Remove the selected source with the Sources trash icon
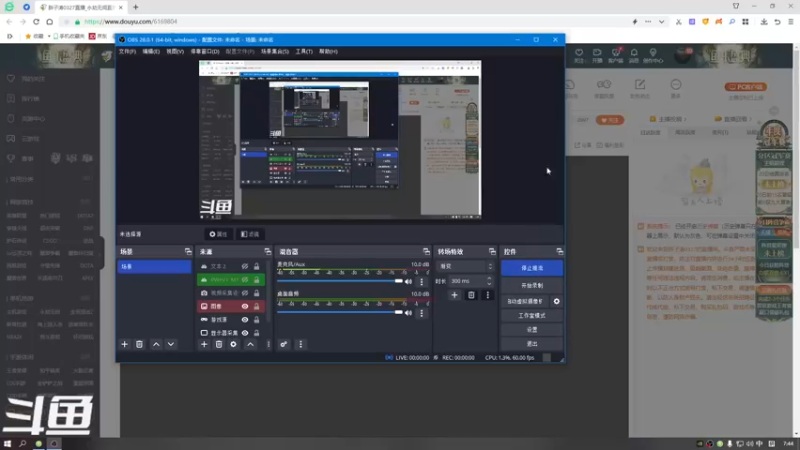This screenshot has width=800, height=450. click(x=219, y=344)
